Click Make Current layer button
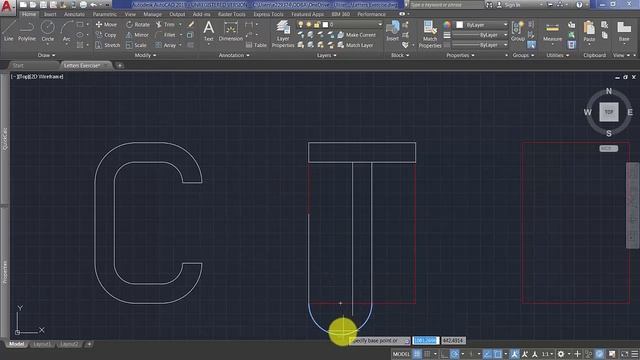This screenshot has width=640, height=360. [x=356, y=35]
